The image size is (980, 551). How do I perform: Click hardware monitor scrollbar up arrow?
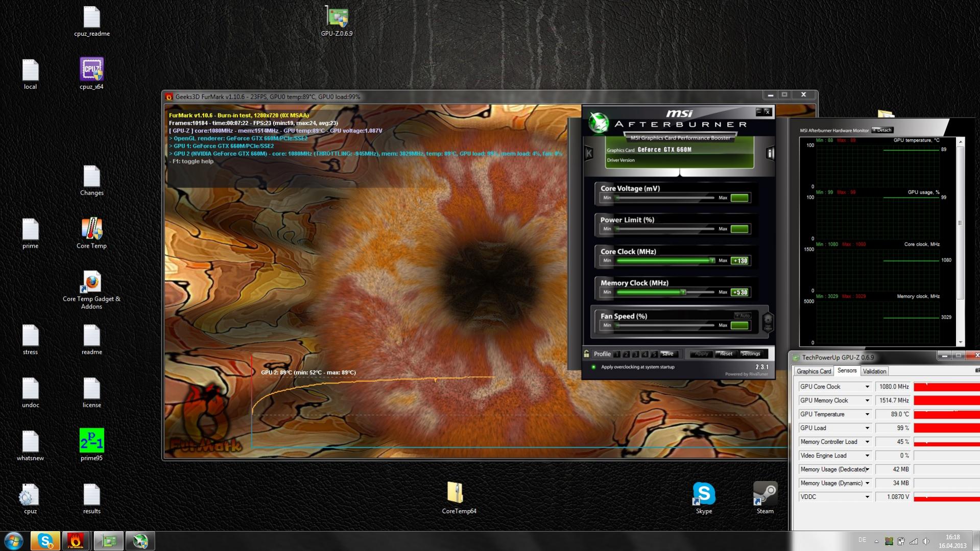961,141
